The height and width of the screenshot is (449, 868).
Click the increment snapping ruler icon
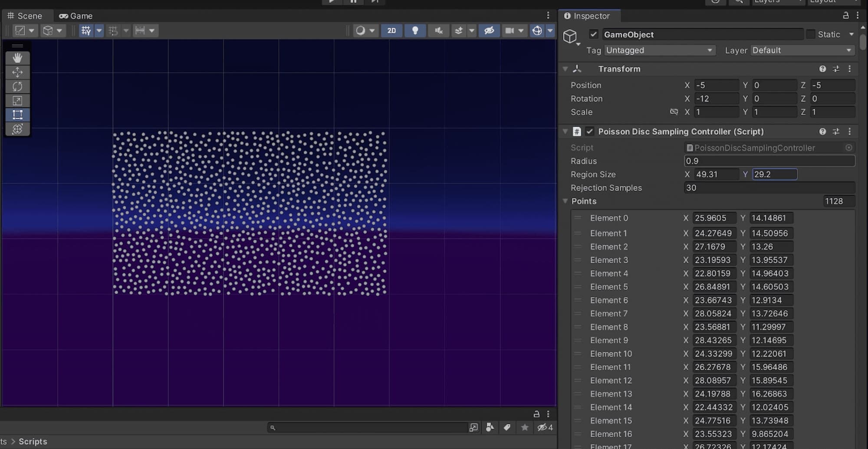click(140, 30)
